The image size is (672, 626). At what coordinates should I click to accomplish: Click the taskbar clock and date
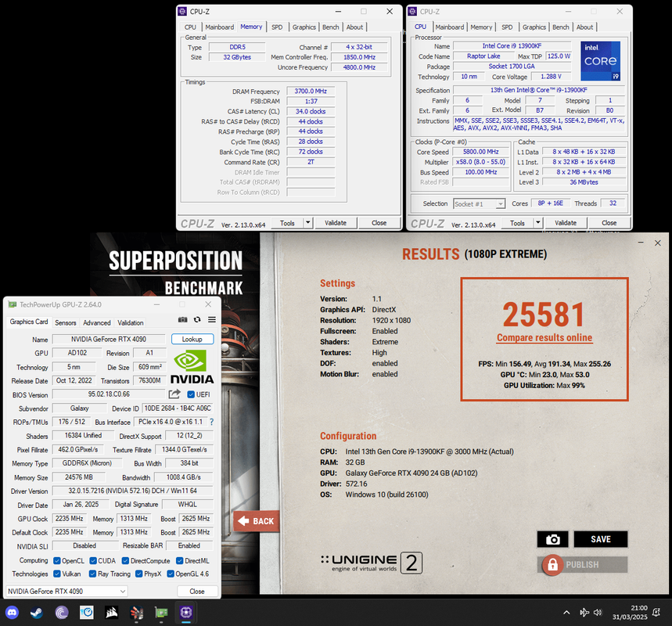630,612
